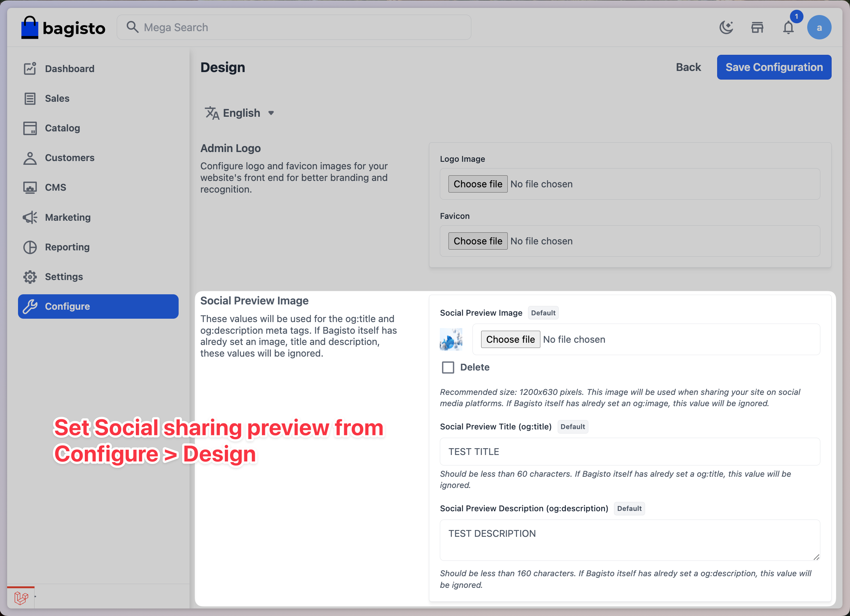This screenshot has height=616, width=850.
Task: Open the Catalog menu
Action: [x=62, y=128]
